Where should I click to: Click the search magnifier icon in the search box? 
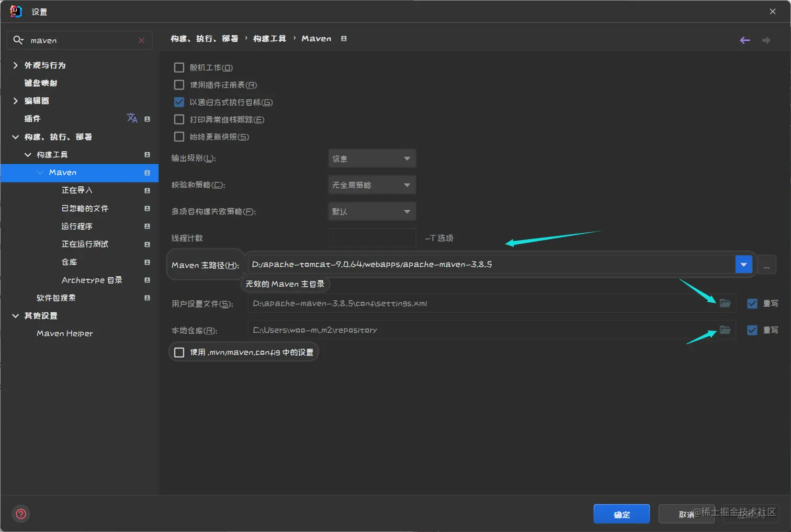18,40
